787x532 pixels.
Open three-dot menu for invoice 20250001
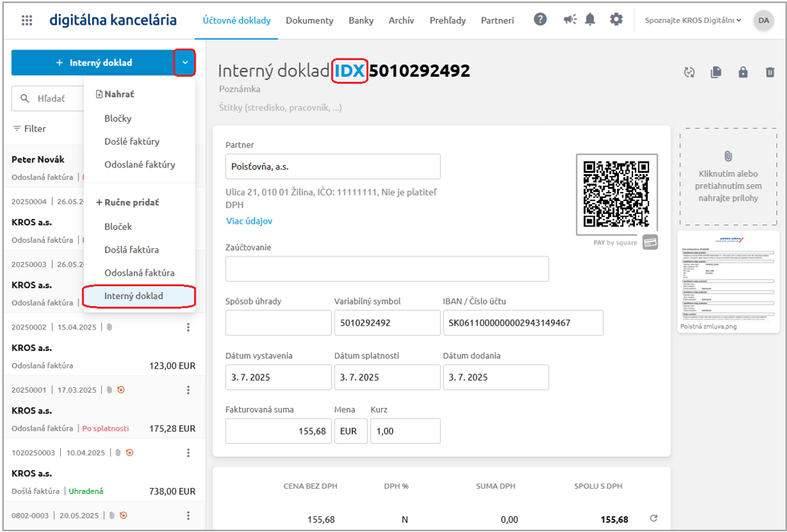(188, 390)
